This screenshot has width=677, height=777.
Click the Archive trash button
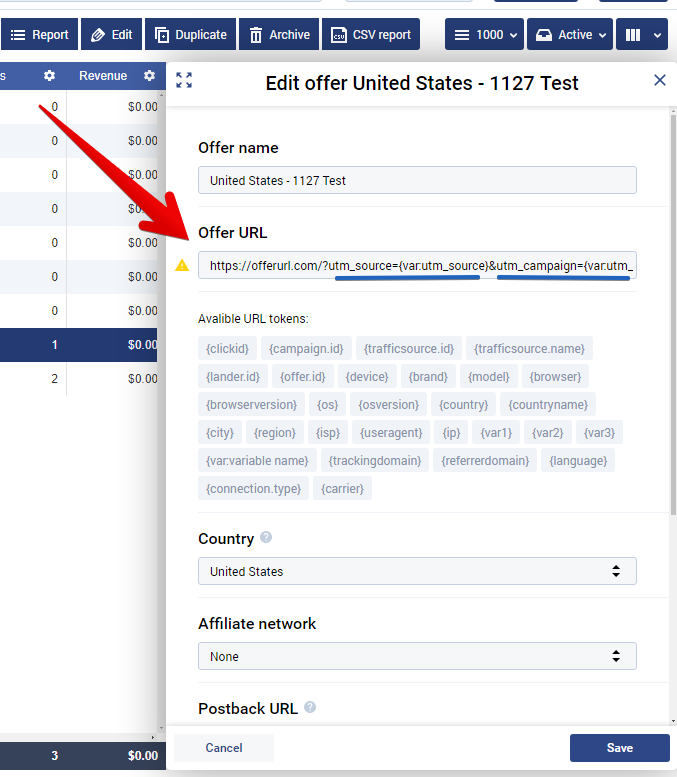279,35
